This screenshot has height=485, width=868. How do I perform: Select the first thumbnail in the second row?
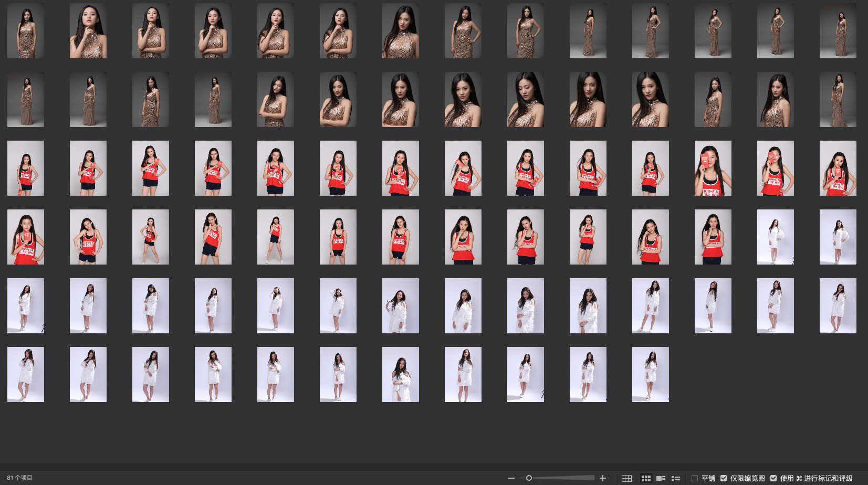26,99
